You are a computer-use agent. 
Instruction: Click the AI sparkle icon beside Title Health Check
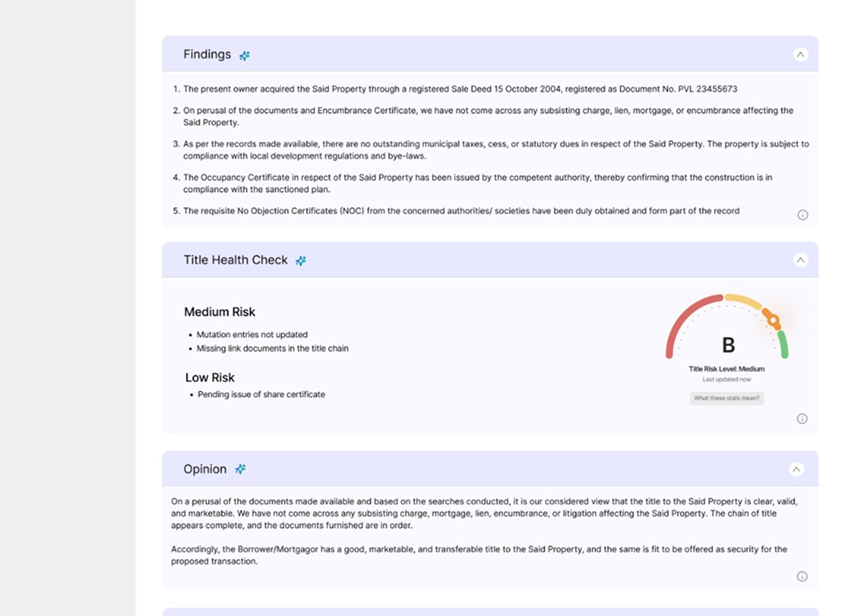[x=301, y=261]
